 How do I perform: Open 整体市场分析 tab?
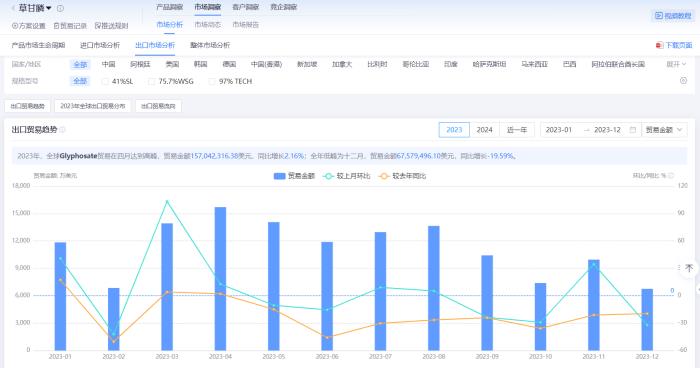click(x=210, y=45)
